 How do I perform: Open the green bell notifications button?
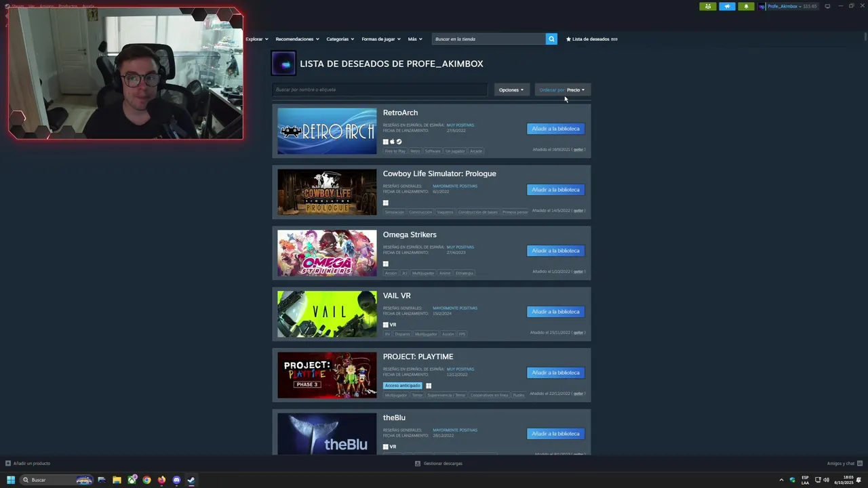[x=746, y=6]
